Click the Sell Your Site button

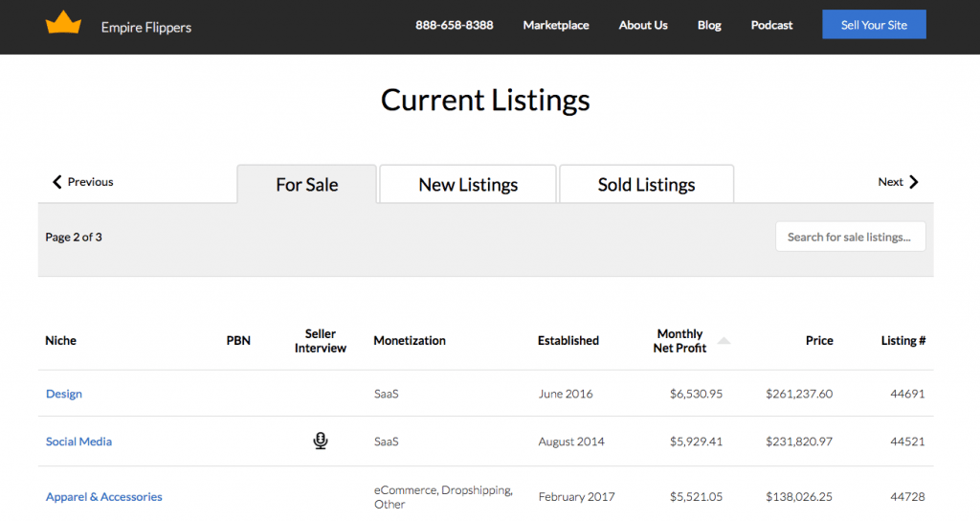874,24
